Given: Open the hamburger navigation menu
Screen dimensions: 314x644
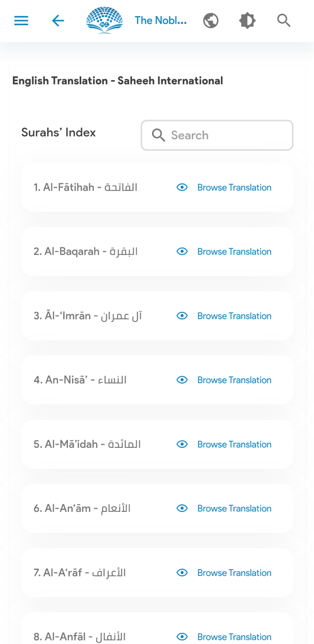Looking at the screenshot, I should tap(21, 20).
